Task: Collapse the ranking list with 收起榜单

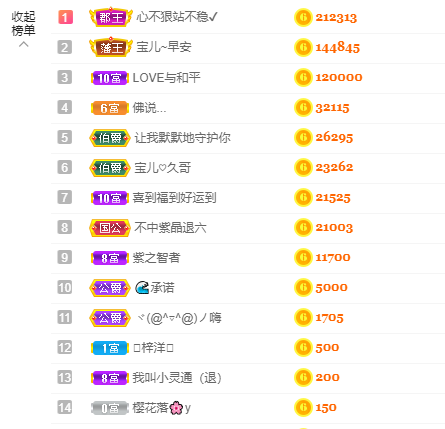Action: tap(23, 24)
